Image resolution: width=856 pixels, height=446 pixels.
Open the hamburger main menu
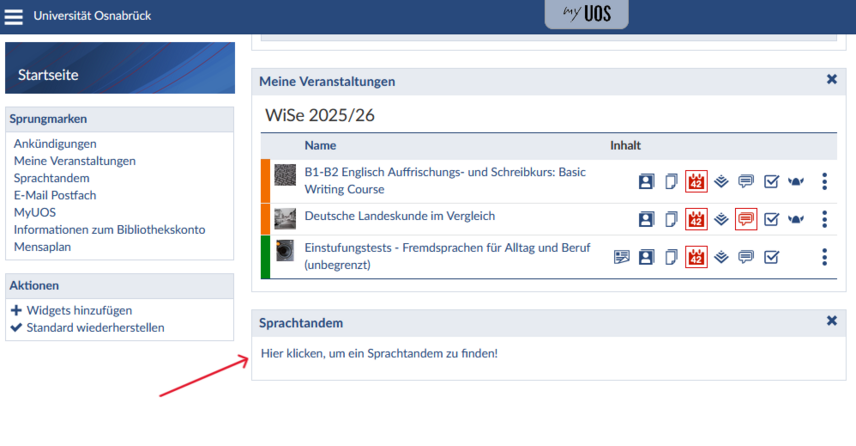click(14, 16)
